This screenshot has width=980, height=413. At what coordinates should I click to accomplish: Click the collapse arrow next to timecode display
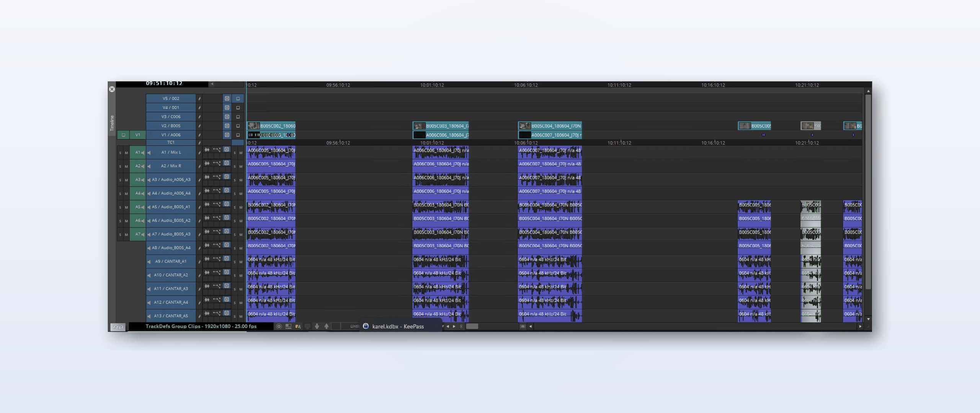coord(212,84)
